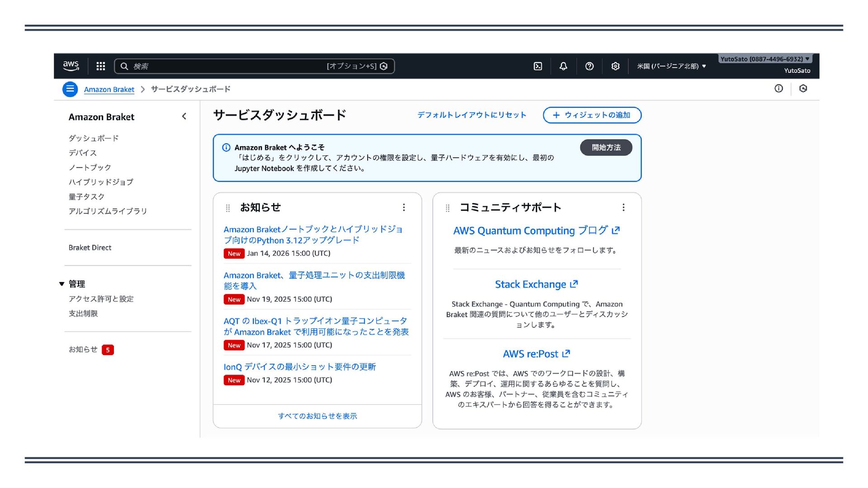Collapse the Amazon Braket side navigation
This screenshot has height=488, width=868.
click(184, 117)
